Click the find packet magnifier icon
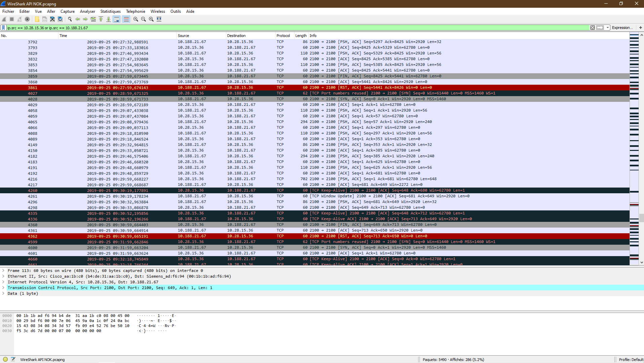 70,19
